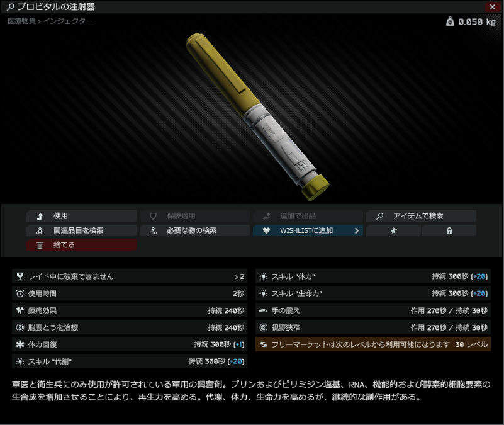Click the tunnel-vision icon beside 視野狭窄

coord(263,327)
